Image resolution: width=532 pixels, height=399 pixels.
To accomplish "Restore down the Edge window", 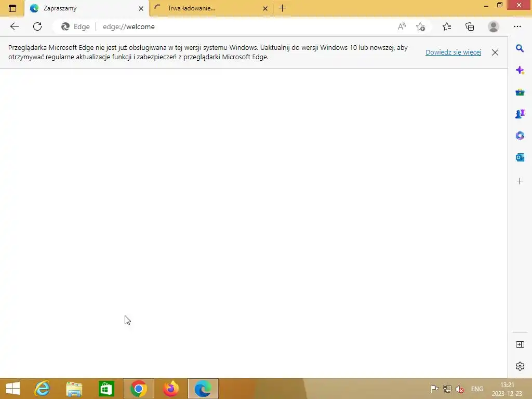I will [x=500, y=5].
